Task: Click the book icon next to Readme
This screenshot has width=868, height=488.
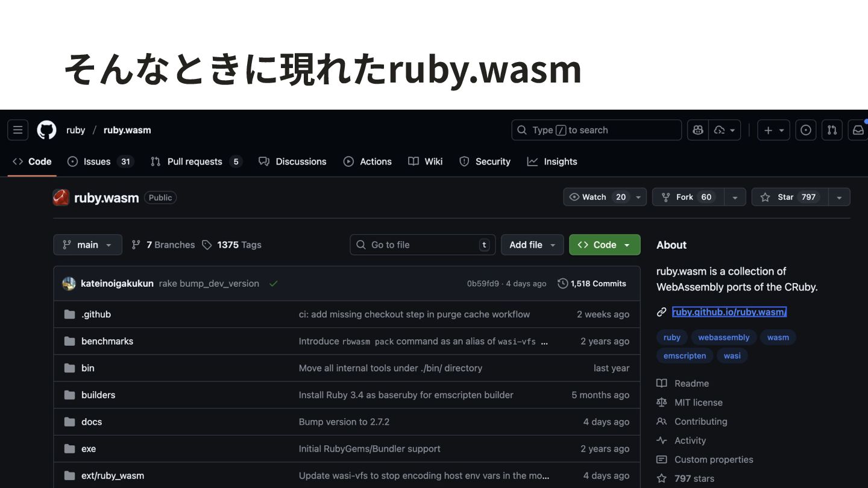Action: tap(662, 384)
